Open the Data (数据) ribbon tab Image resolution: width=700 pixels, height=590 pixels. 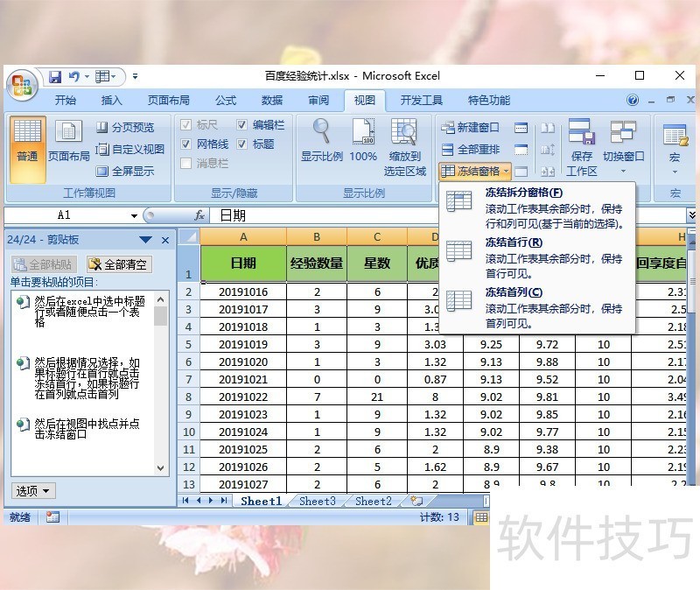click(x=272, y=100)
